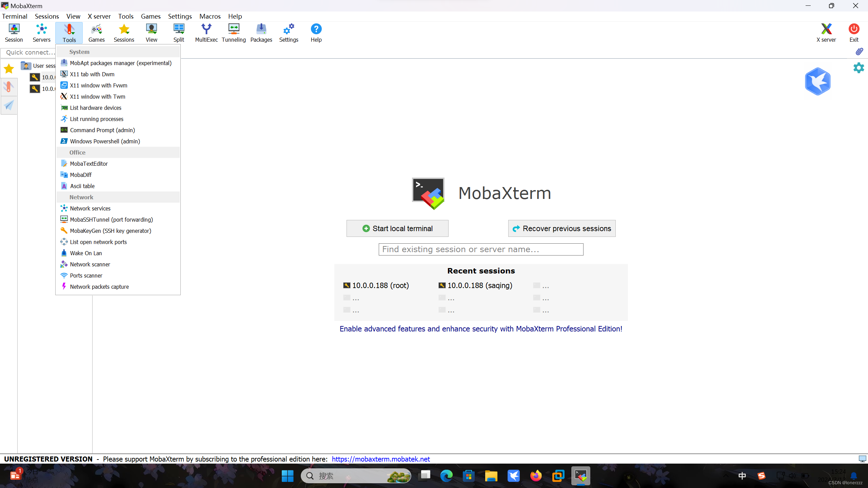Screen dimensions: 868x488
Task: Select the favorites star in the sidebar
Action: pyautogui.click(x=9, y=68)
